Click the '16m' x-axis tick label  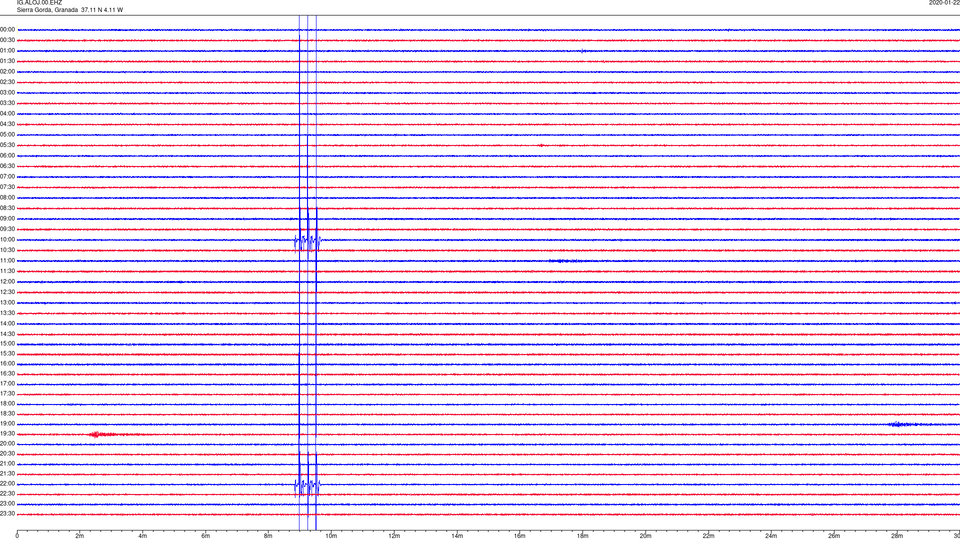click(520, 536)
